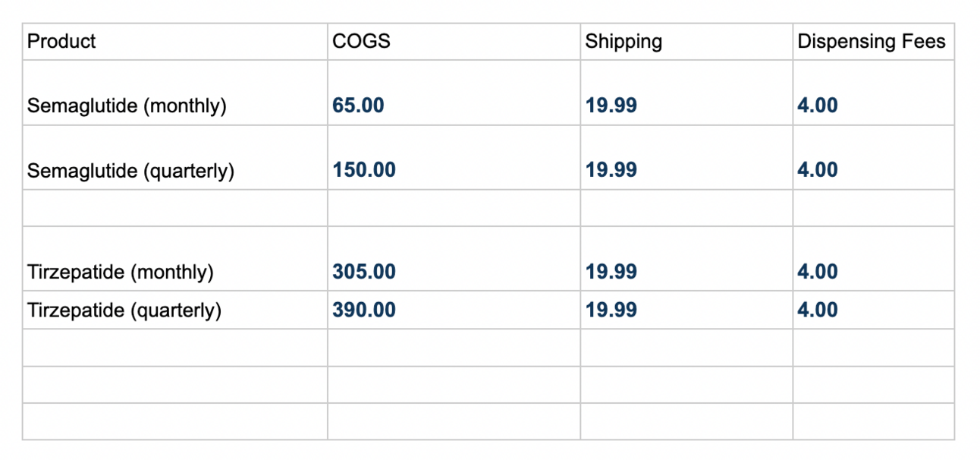Click the 390.00 COGS value
The height and width of the screenshot is (460, 980).
pos(364,310)
